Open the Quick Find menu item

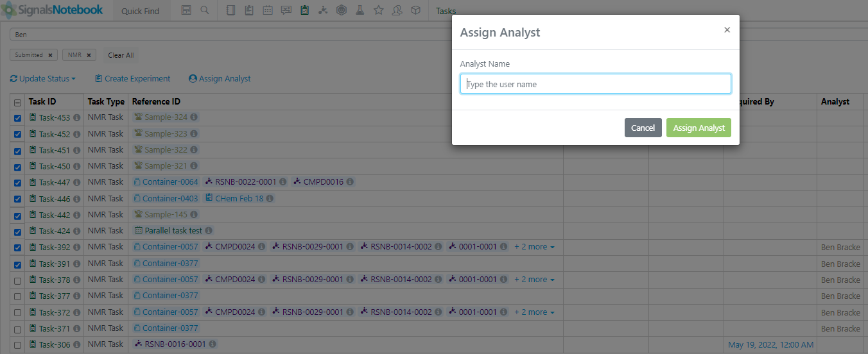140,11
